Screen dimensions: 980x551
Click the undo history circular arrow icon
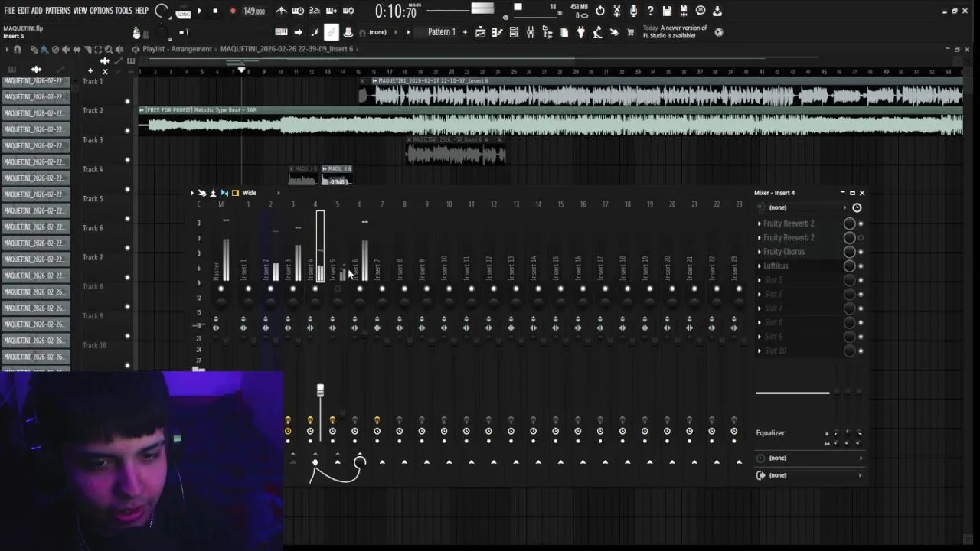(x=599, y=11)
